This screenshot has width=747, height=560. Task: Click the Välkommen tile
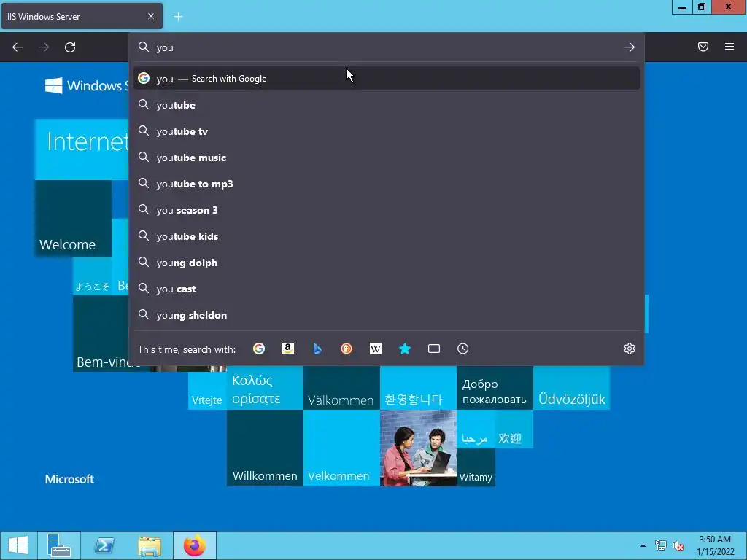(x=341, y=388)
